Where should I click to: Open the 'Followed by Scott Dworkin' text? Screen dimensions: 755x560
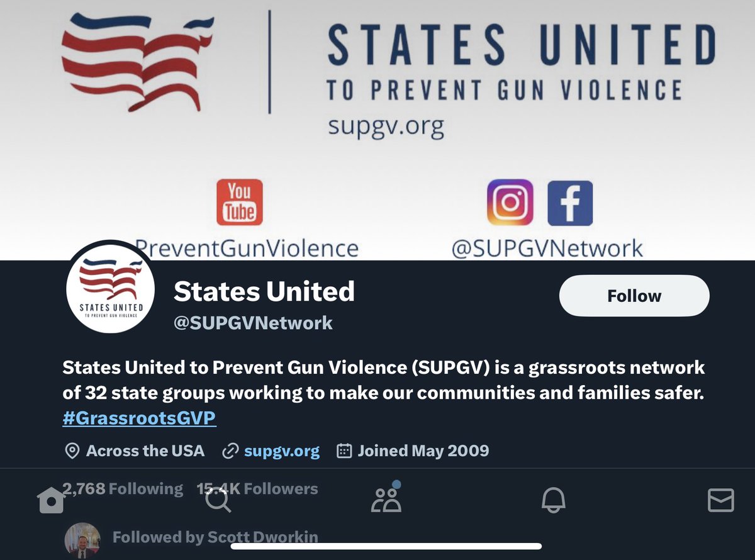tap(215, 537)
